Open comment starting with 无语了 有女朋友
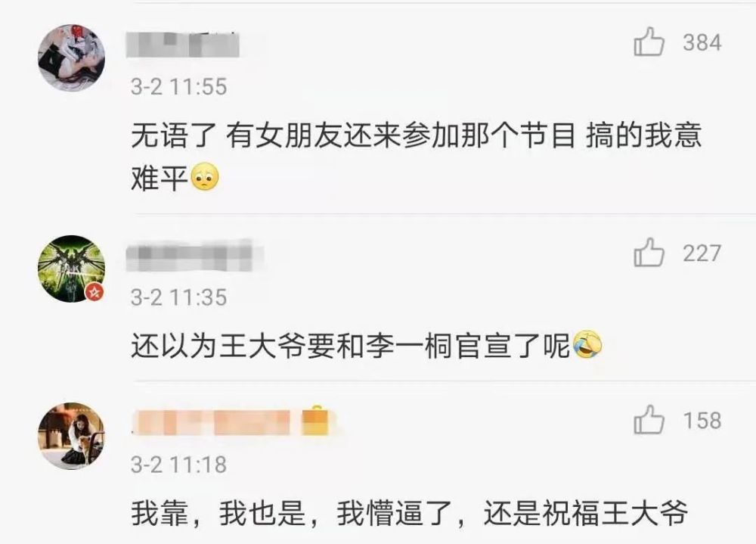This screenshot has height=544, width=756. pyautogui.click(x=416, y=157)
